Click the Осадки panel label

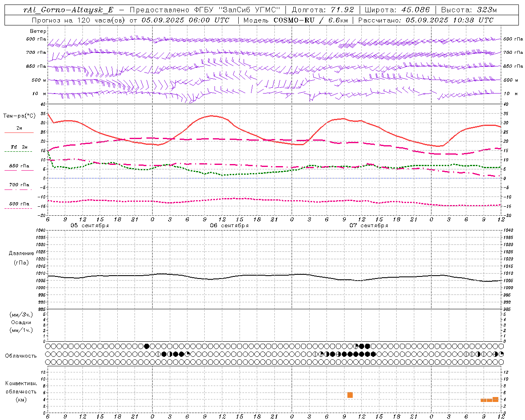coord(21,322)
